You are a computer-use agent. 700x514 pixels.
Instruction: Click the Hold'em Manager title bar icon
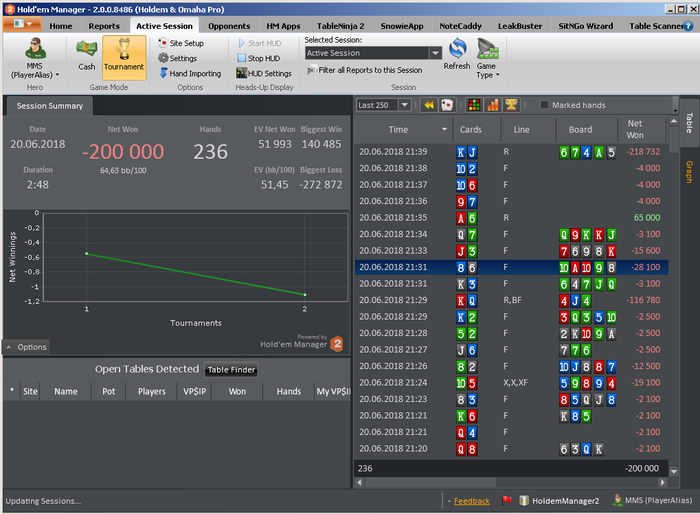tap(10, 9)
